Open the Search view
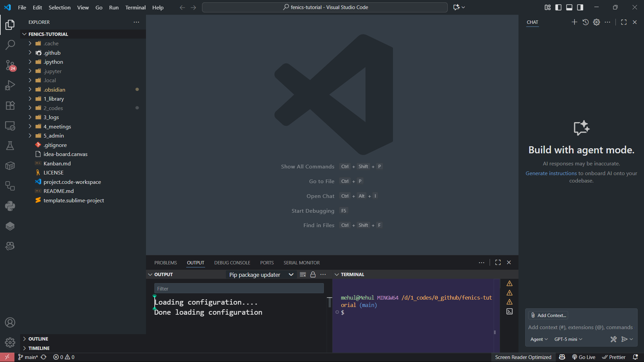Image resolution: width=644 pixels, height=362 pixels. [10, 45]
